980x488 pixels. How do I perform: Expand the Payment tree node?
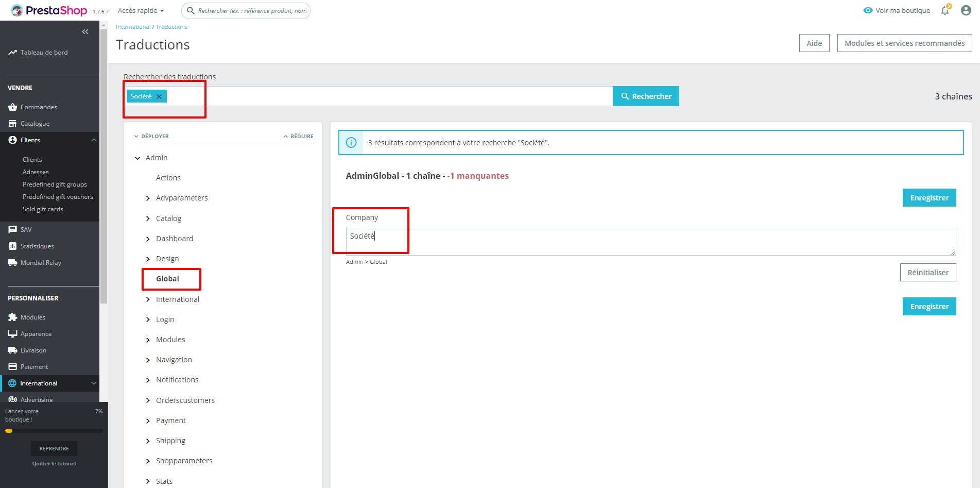(148, 421)
